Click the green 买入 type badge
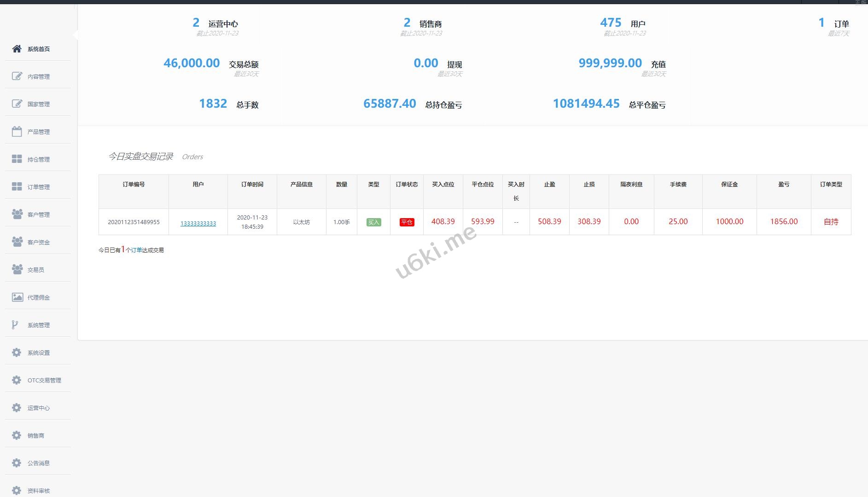This screenshot has height=497, width=868. (x=373, y=222)
